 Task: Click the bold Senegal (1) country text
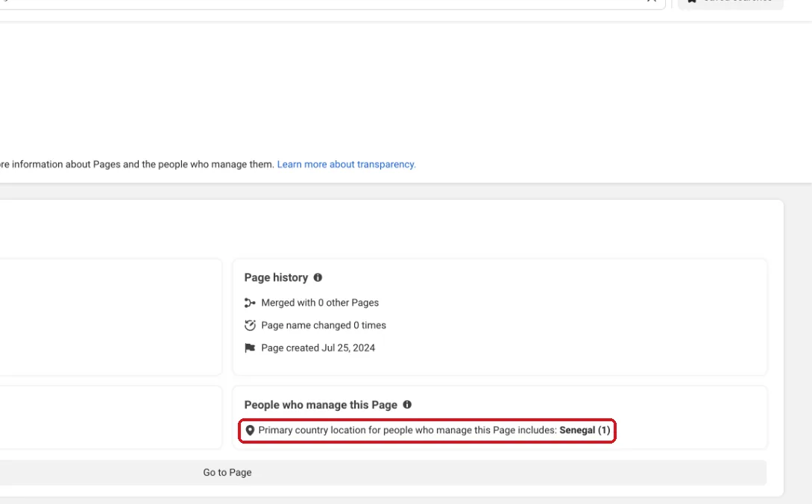585,430
